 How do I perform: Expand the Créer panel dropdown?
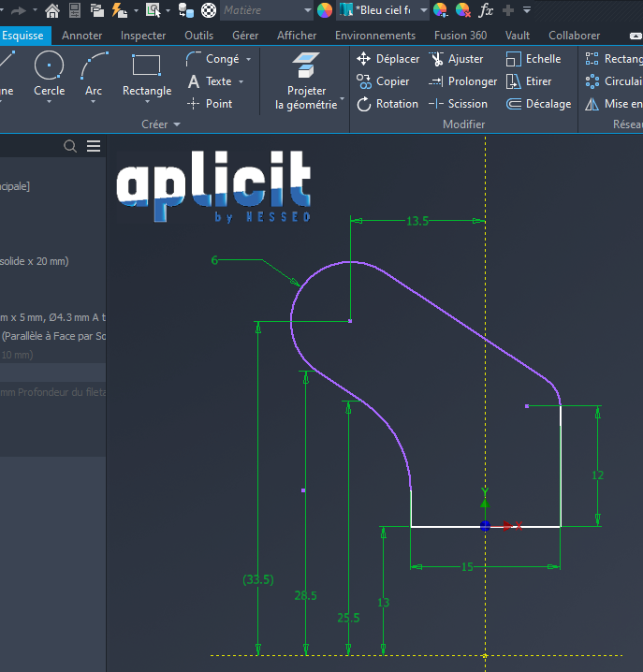tap(176, 124)
